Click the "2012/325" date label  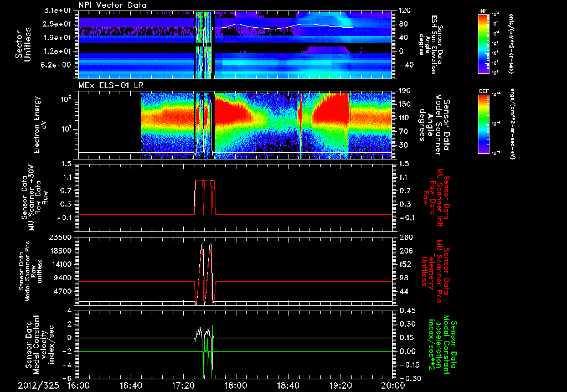click(38, 385)
